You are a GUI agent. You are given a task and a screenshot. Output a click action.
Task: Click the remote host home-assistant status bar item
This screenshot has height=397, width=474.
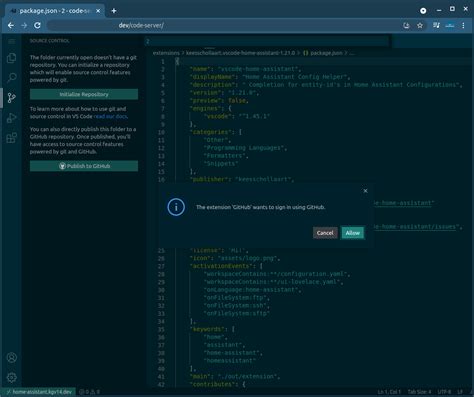(x=39, y=392)
